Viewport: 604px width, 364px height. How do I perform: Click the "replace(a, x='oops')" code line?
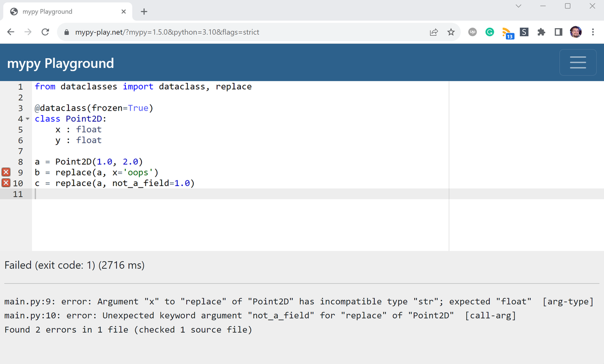97,172
